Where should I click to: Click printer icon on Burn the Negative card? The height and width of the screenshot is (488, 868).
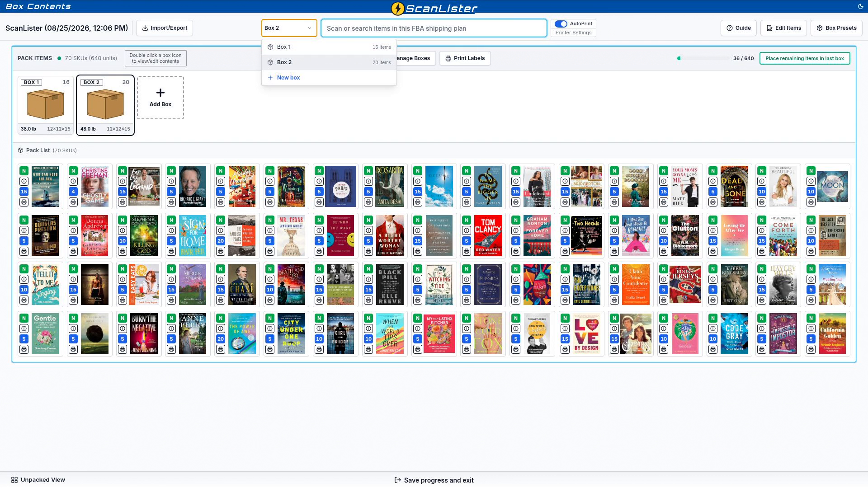[123, 349]
